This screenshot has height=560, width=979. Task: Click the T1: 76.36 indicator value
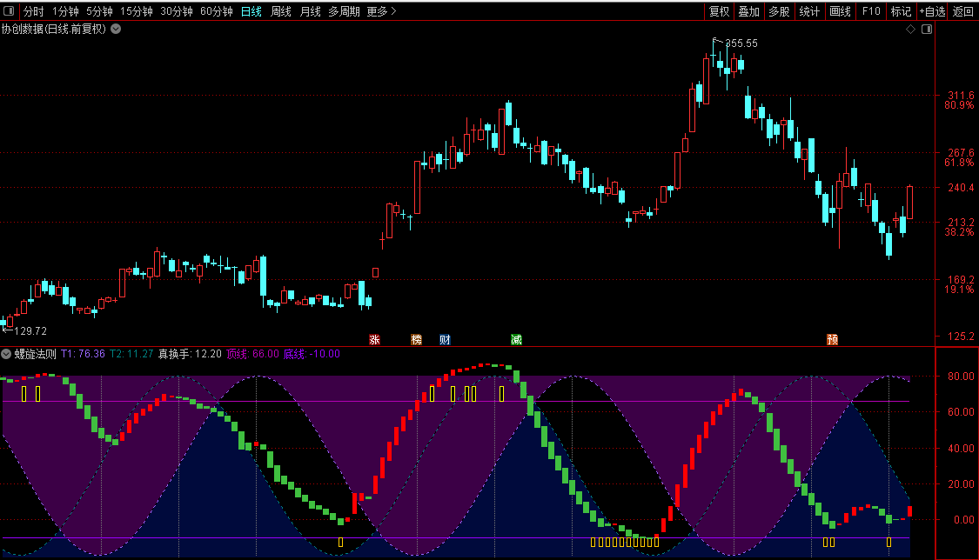[x=83, y=354]
